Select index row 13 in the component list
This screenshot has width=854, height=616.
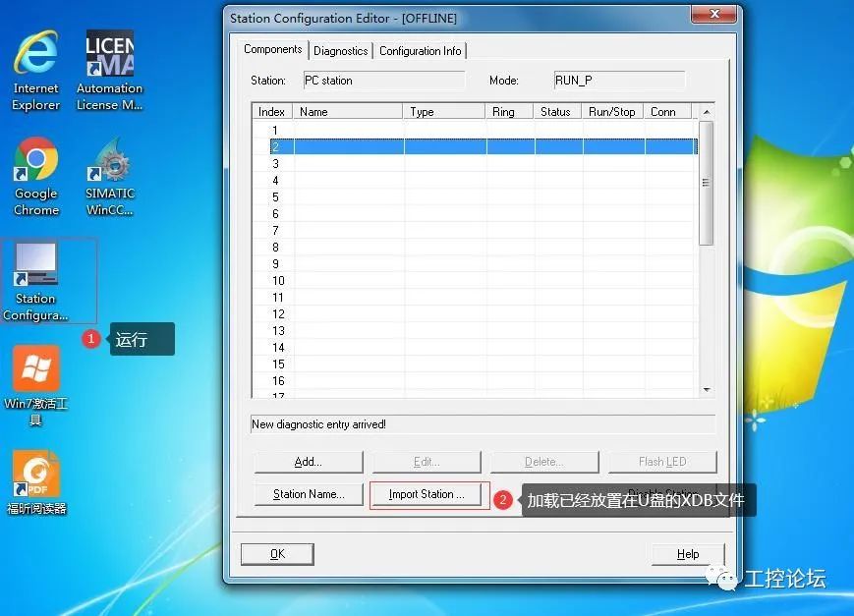click(475, 331)
